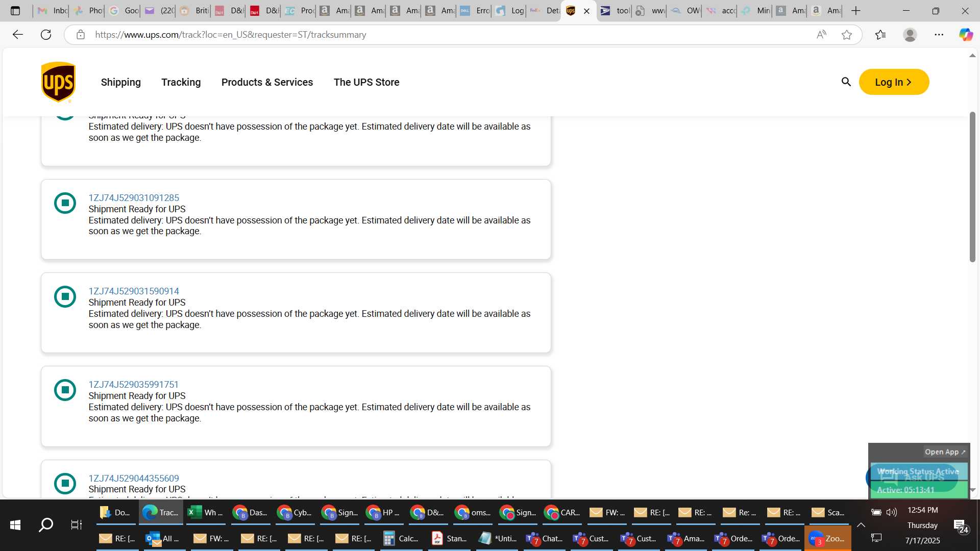The height and width of the screenshot is (551, 980).
Task: Open the browser profile avatar
Action: 910,35
